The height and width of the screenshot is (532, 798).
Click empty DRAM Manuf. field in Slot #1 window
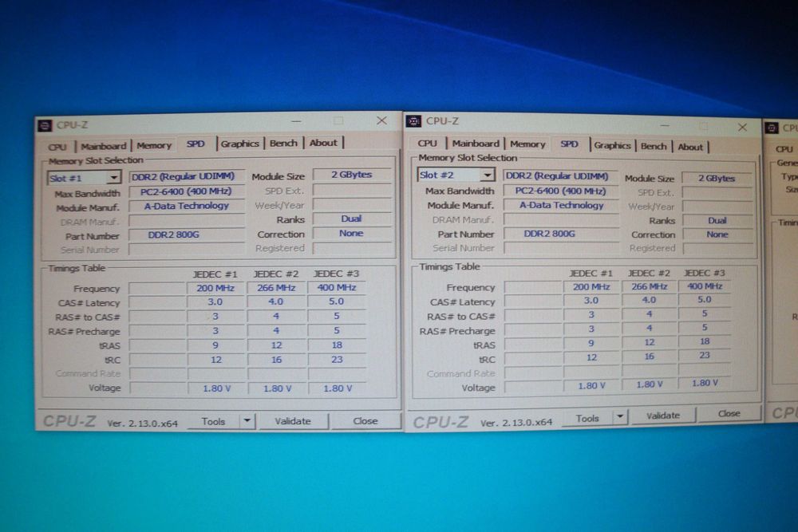pos(186,221)
